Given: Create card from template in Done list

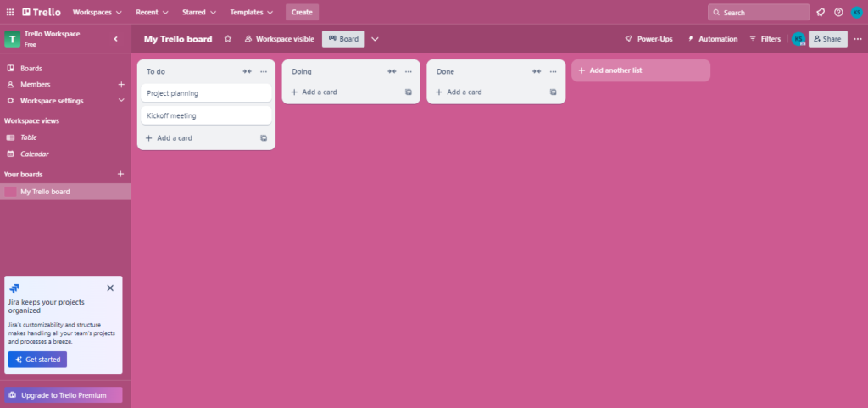Looking at the screenshot, I should (x=553, y=92).
